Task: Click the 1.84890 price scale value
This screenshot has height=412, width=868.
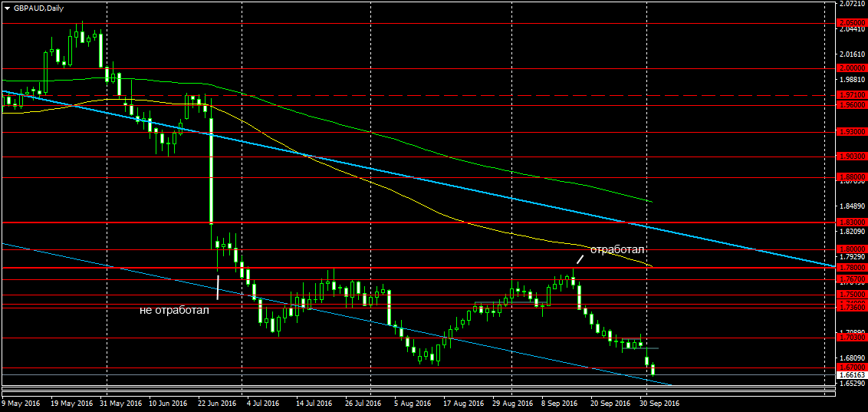Action: (x=852, y=206)
